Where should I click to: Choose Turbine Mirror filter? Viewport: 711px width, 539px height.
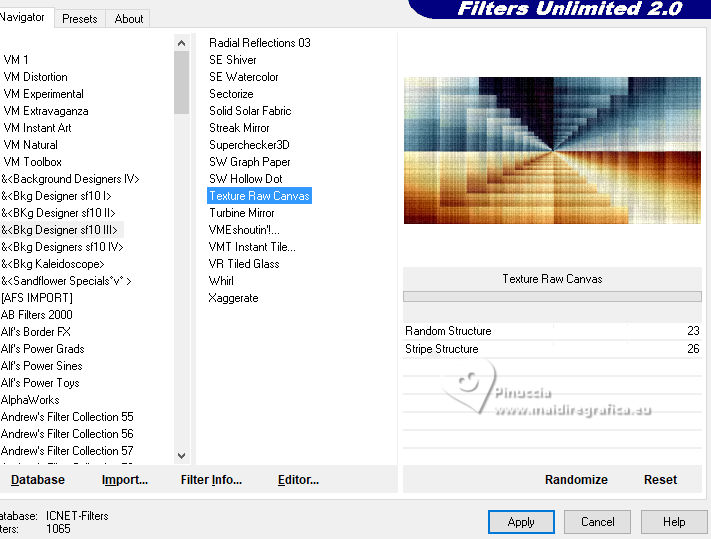242,213
